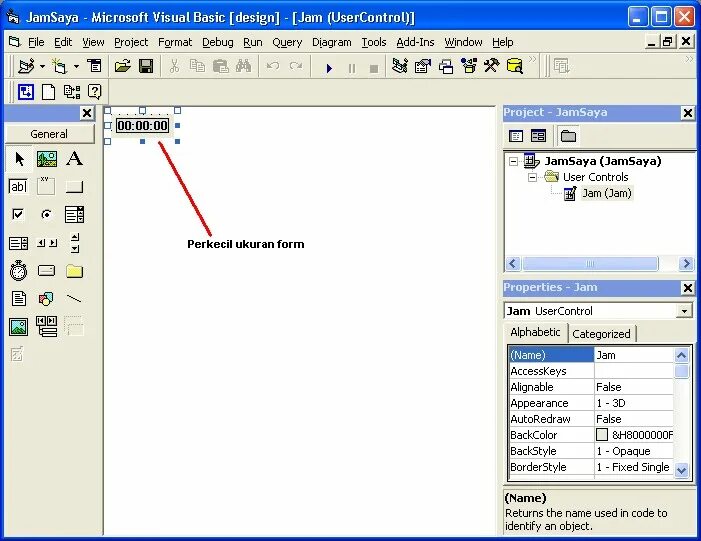Open the Format menu

[175, 42]
